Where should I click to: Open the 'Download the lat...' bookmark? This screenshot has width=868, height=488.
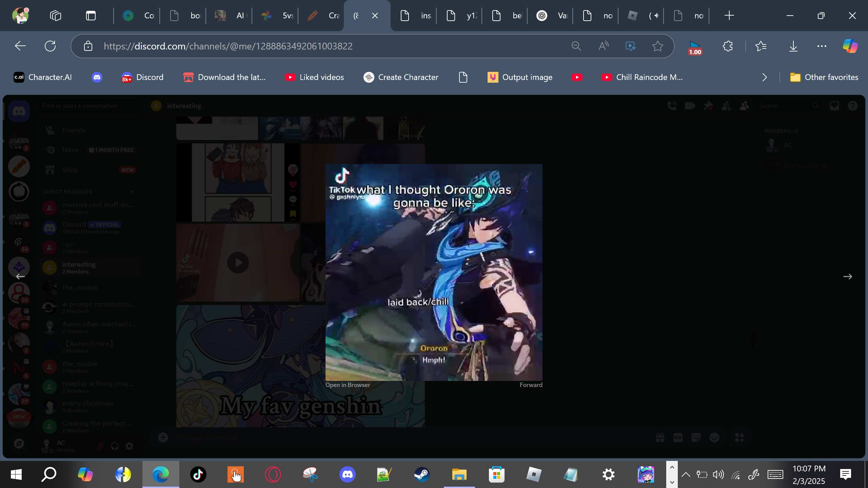coord(224,77)
